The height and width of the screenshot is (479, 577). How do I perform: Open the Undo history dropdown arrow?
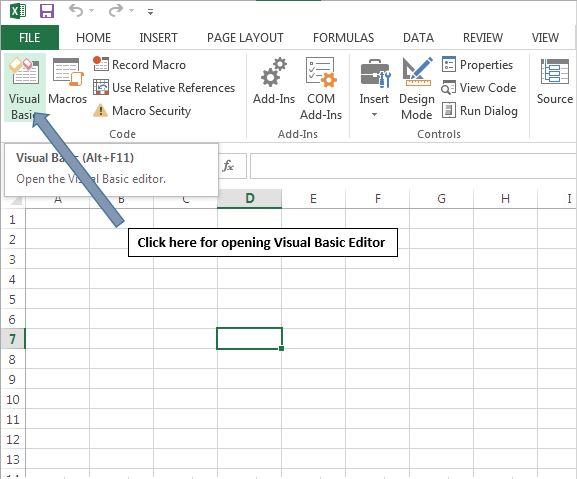click(x=92, y=11)
